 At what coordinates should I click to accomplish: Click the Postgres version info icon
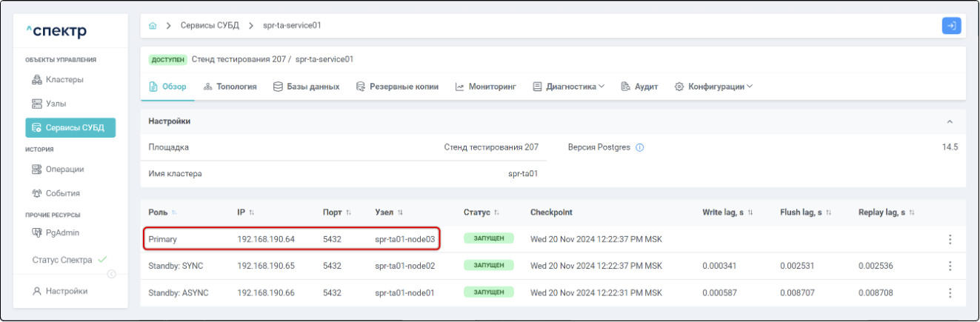640,147
